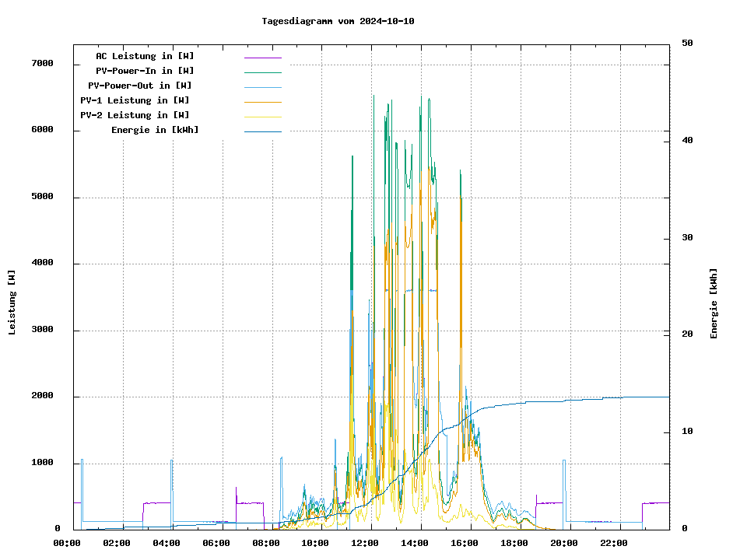Click the 50 tick on the energy axis
747x560 pixels.
click(x=687, y=44)
